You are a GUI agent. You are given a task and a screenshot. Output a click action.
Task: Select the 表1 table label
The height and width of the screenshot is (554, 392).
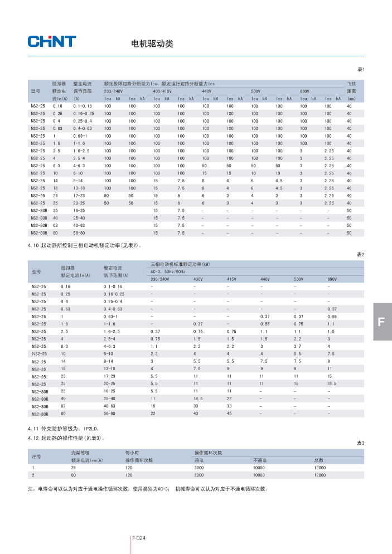[x=360, y=70]
